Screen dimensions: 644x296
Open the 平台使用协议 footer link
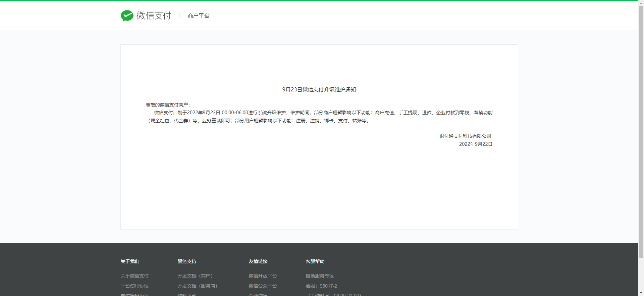click(135, 286)
